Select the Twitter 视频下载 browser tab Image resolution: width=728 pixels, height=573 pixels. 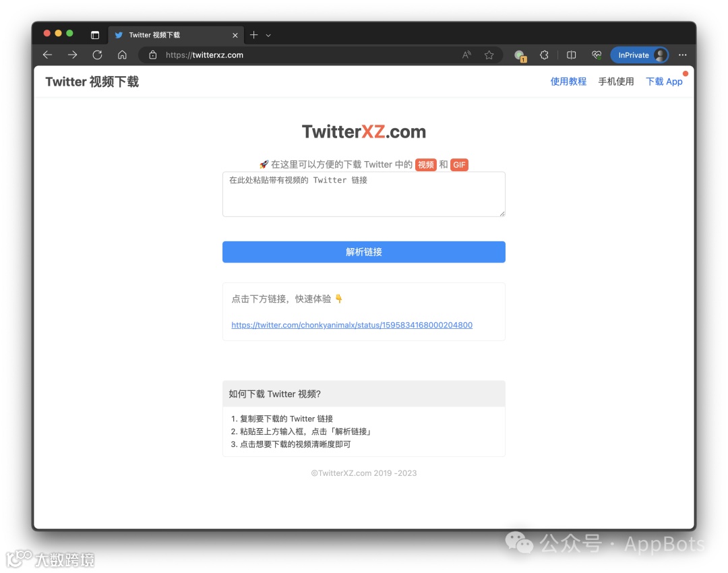(175, 35)
